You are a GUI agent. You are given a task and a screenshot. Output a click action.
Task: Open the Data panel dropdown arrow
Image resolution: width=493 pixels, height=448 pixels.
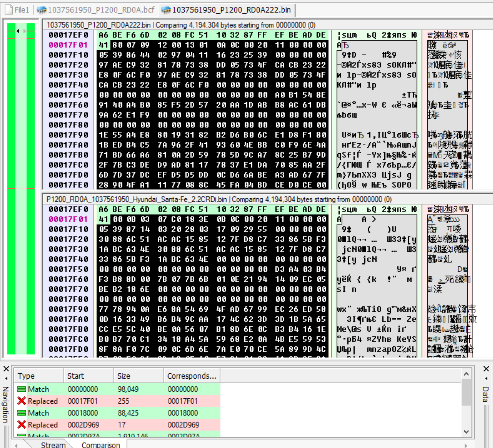click(486, 379)
